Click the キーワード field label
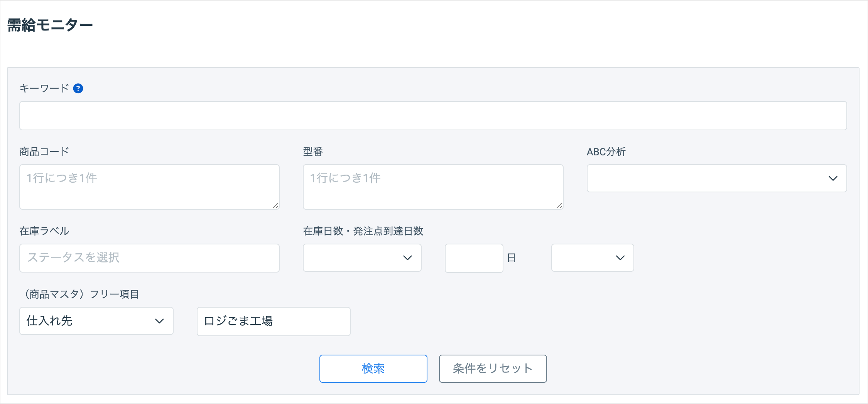This screenshot has width=868, height=404. [x=44, y=89]
